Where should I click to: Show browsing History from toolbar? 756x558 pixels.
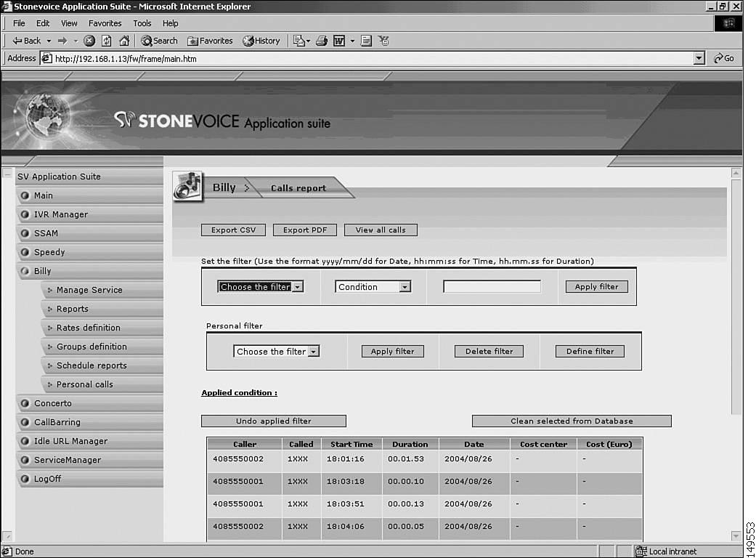coord(261,41)
